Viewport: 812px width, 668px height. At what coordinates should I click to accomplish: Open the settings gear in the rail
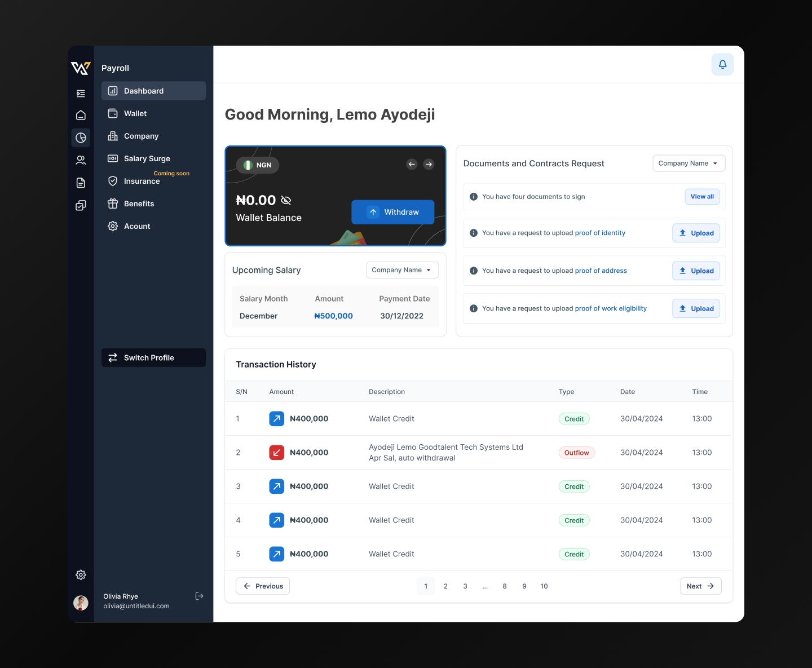tap(81, 574)
